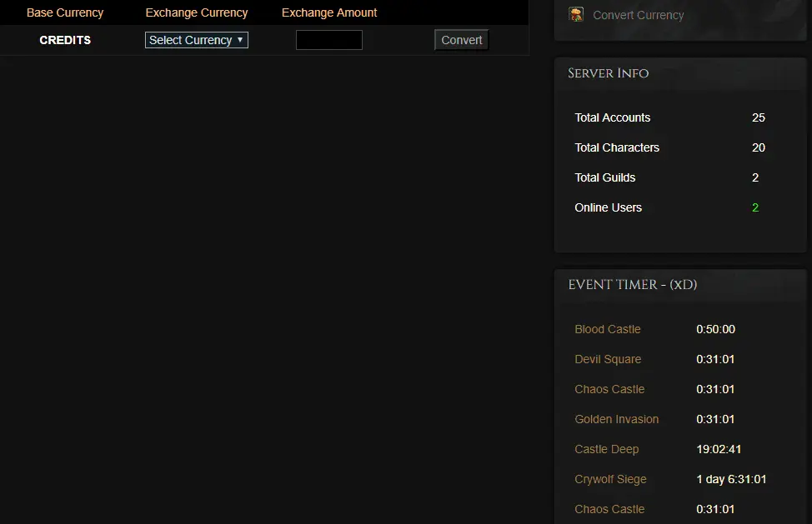
Task: Click the Golden Invasion timer value
Action: tap(715, 419)
